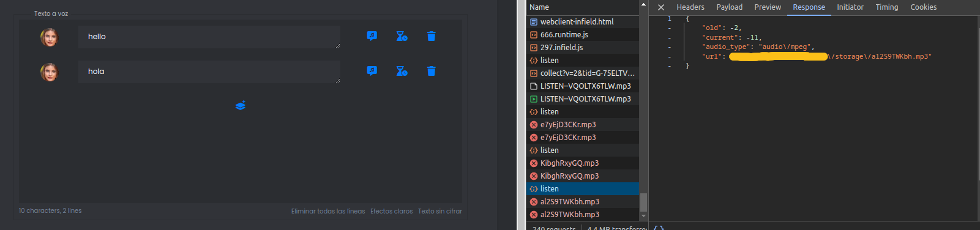
Task: Delete the 'hola' line with trash icon
Action: point(431,71)
